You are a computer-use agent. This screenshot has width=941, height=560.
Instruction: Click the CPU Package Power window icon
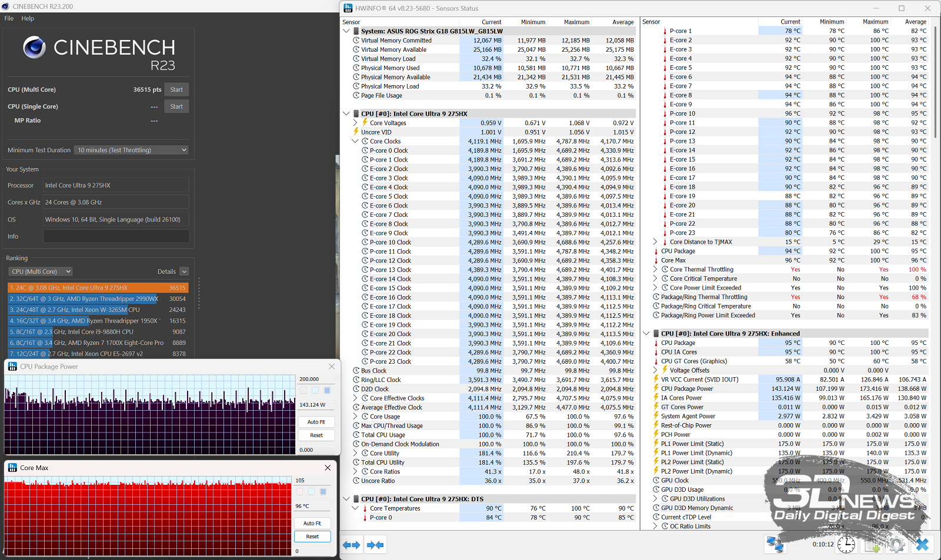[12, 366]
